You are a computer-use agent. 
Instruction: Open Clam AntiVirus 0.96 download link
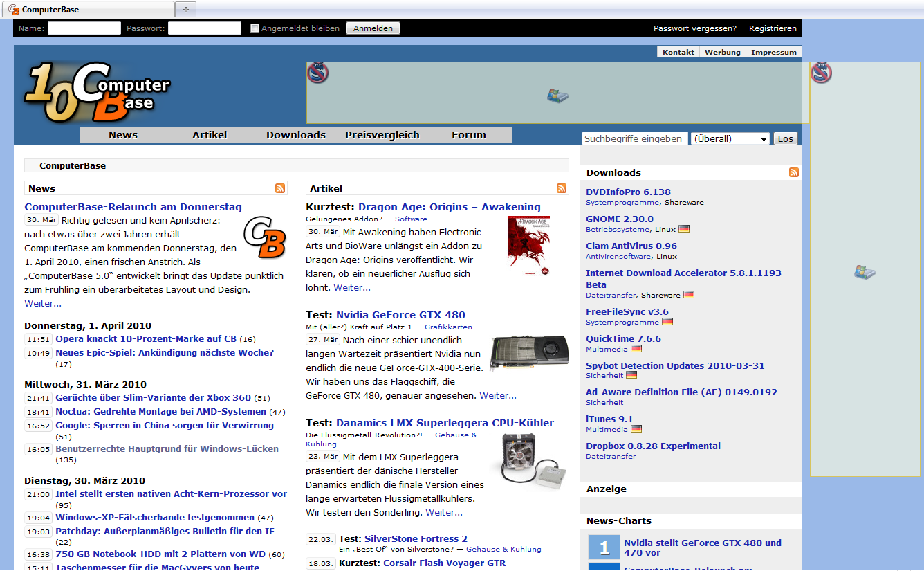631,246
